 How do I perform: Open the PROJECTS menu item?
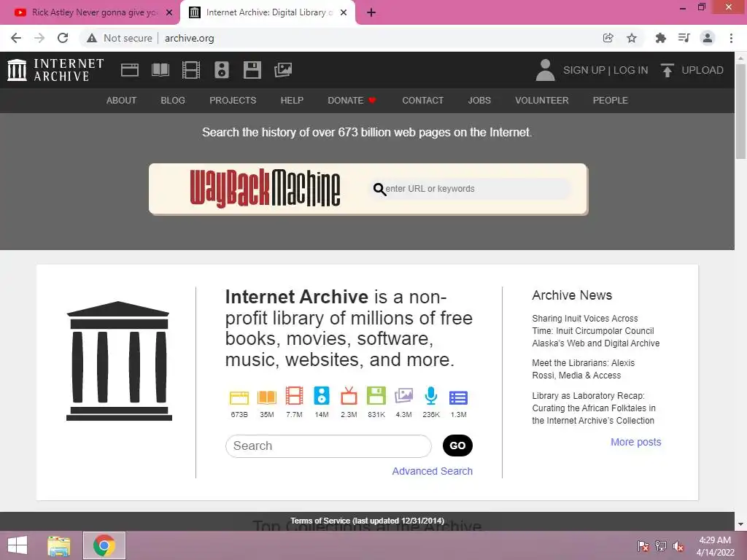pos(233,101)
